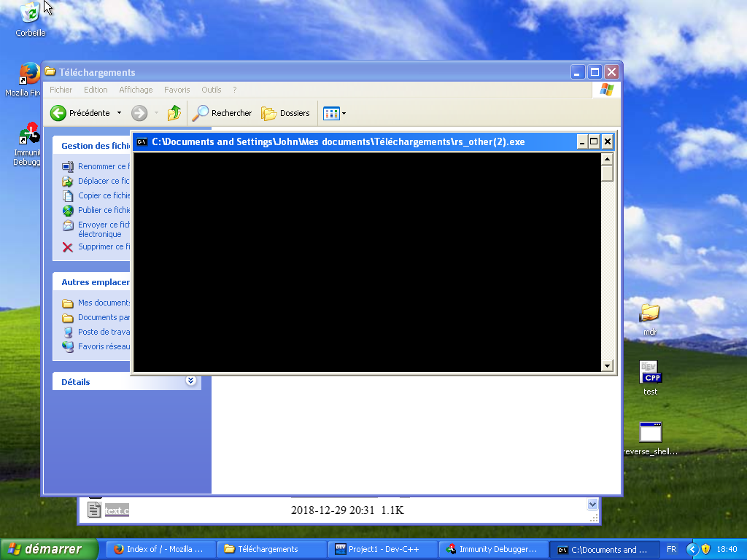Click the text.c link in Firefox
This screenshot has width=747, height=560.
tap(117, 510)
